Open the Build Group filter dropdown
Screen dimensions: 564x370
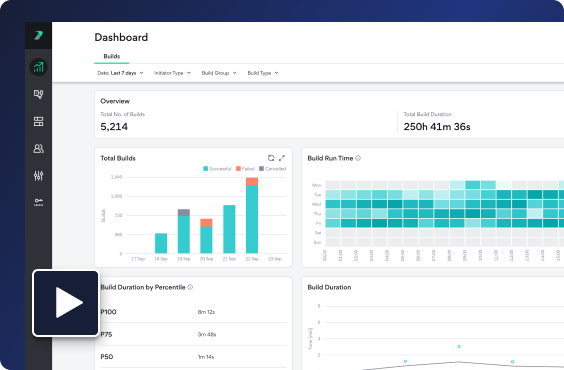coord(219,73)
